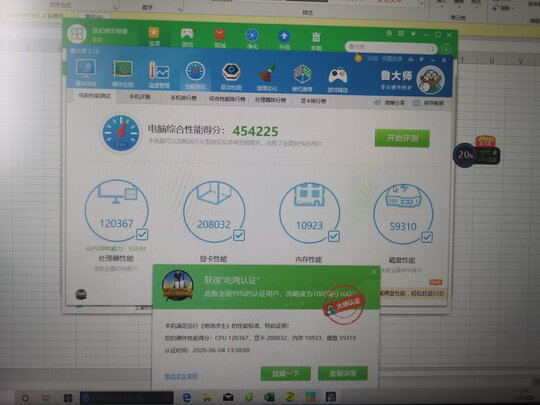
Task: Click 360 Software Manager logo icon
Action: (x=77, y=33)
